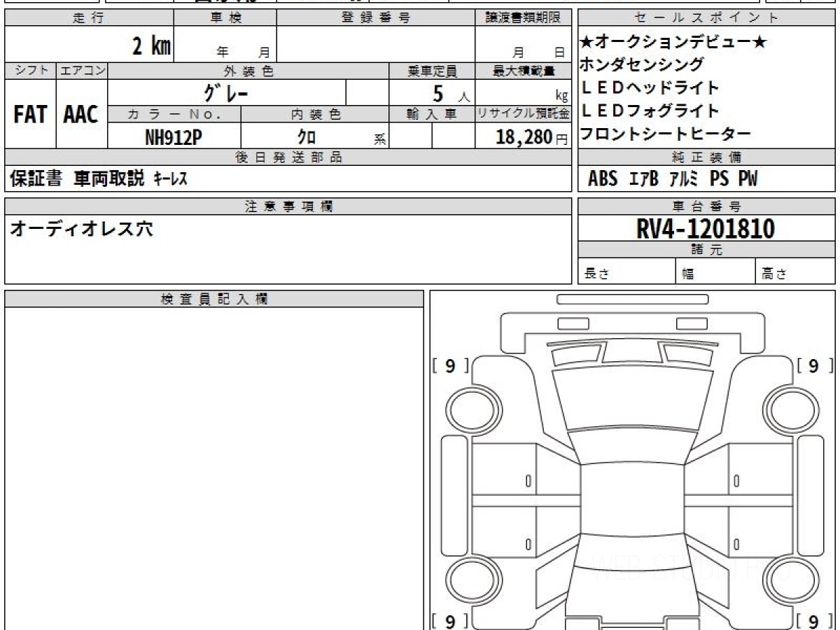This screenshot has width=840, height=630.
Task: Select the AAC air conditioner value
Action: tap(81, 115)
